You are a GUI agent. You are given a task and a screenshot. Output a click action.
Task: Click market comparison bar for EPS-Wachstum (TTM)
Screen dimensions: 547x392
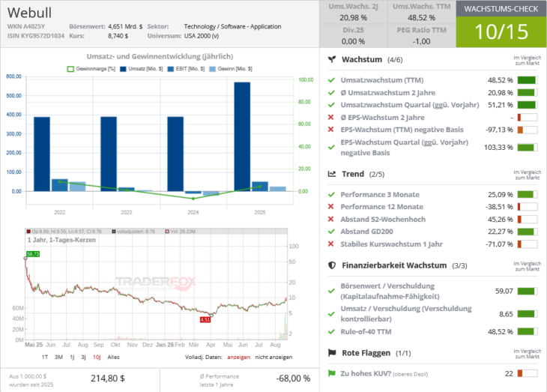click(x=528, y=130)
